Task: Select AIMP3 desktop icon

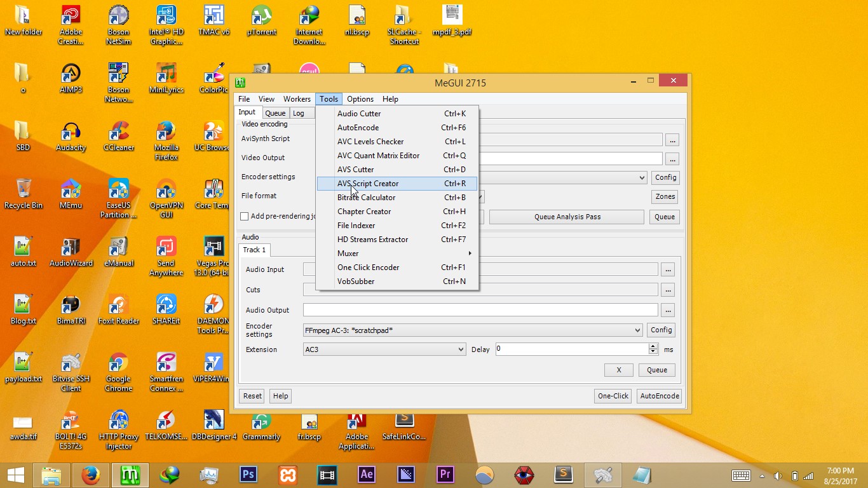Action: click(71, 79)
